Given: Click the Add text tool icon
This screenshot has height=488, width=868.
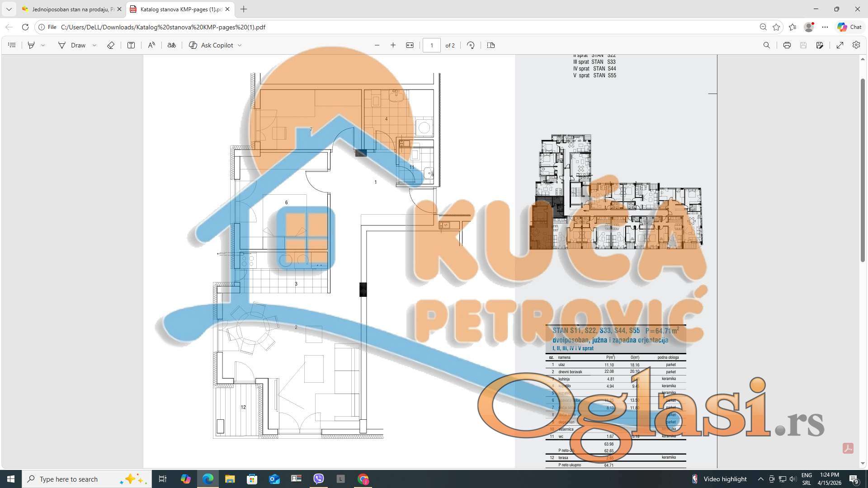Looking at the screenshot, I should [131, 45].
